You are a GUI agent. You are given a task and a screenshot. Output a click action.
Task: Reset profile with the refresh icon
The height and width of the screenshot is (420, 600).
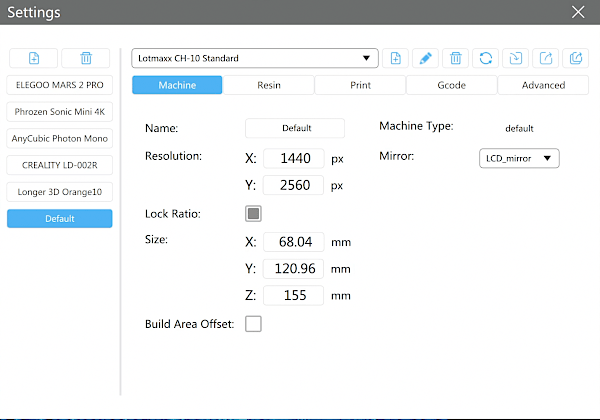[486, 58]
